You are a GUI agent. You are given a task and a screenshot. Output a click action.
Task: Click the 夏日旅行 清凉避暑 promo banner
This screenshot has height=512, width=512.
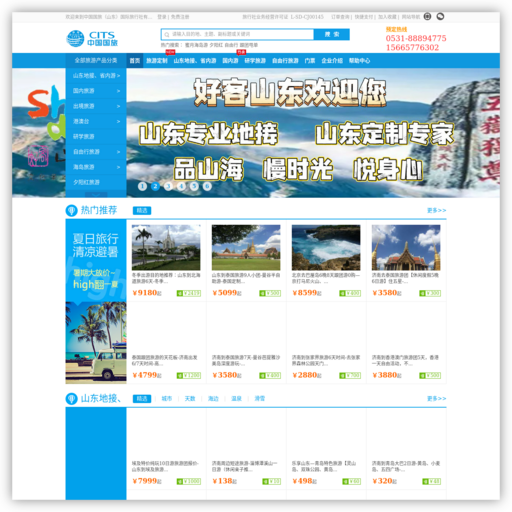tap(96, 302)
